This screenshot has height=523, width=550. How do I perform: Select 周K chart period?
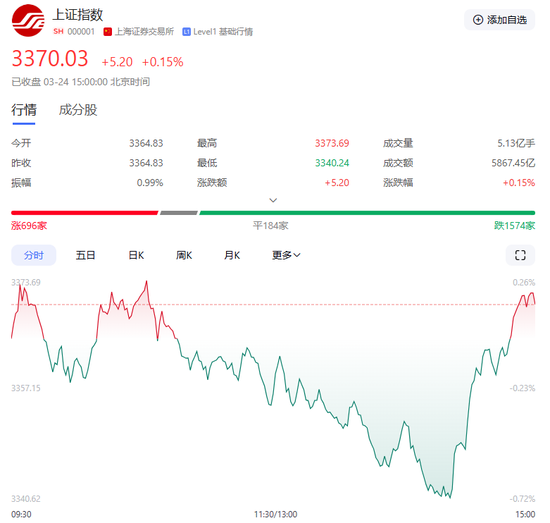(184, 255)
